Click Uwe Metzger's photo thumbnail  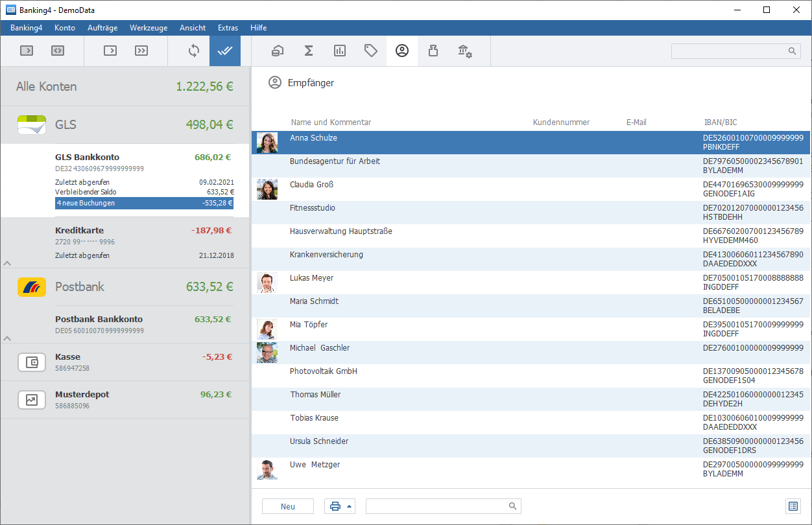point(267,469)
